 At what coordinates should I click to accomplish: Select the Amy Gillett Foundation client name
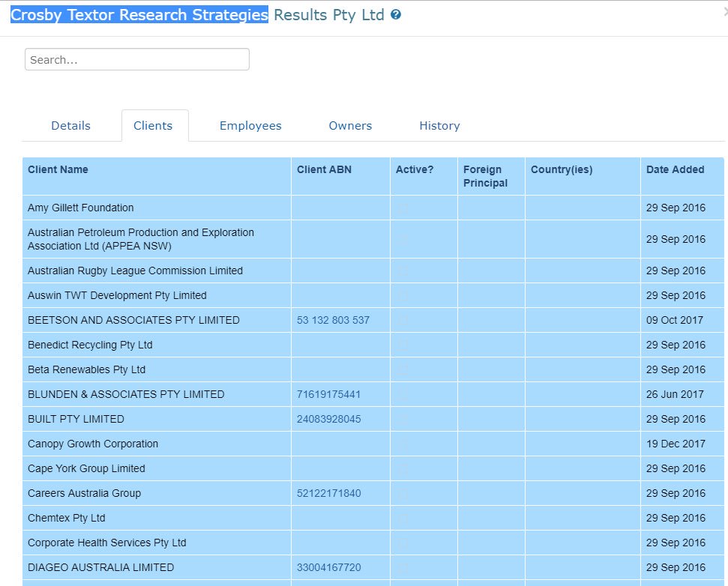click(x=80, y=208)
